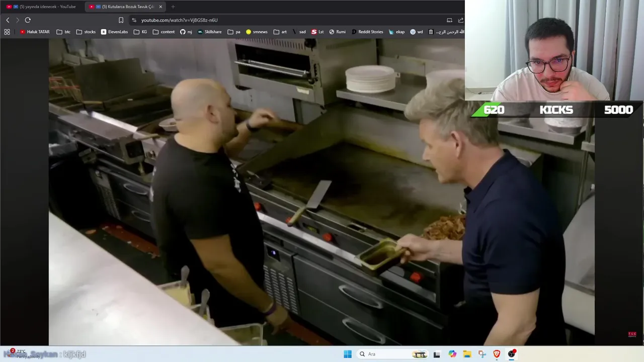The width and height of the screenshot is (644, 362).
Task: Open the sad bookmark
Action: pos(299,32)
